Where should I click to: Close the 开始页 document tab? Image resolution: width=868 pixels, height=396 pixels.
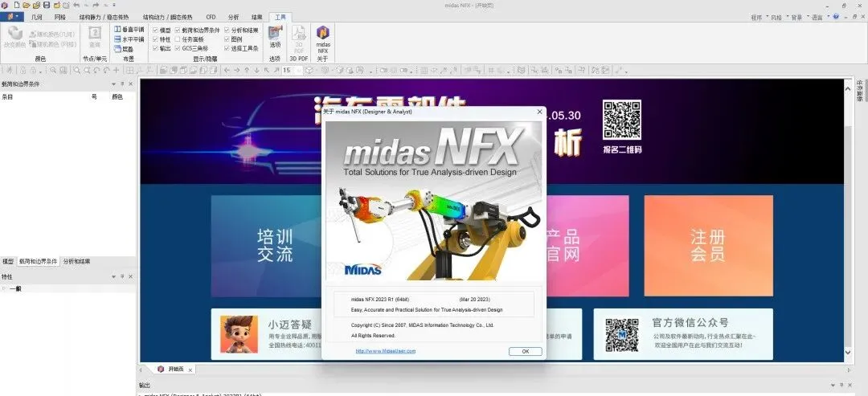190,369
